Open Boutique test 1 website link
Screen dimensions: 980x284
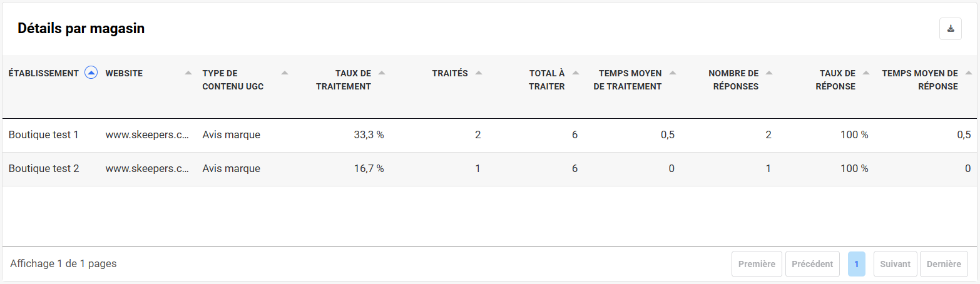coord(147,135)
